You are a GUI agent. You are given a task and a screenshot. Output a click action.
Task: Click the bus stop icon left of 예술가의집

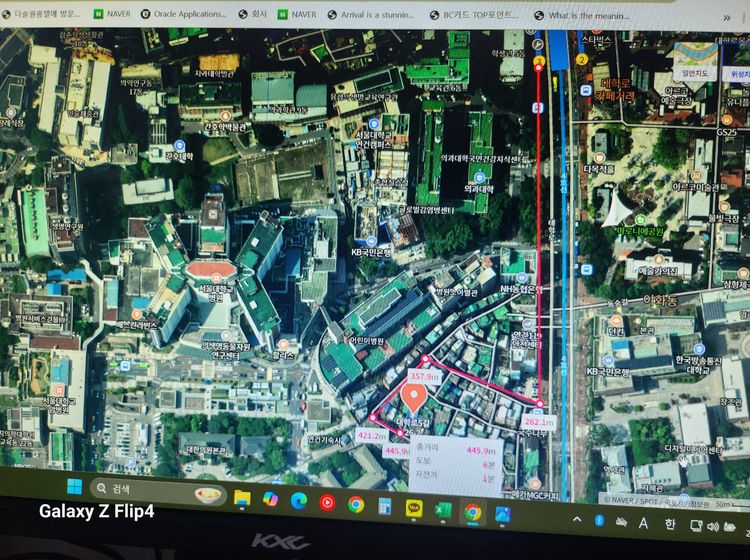point(586,270)
